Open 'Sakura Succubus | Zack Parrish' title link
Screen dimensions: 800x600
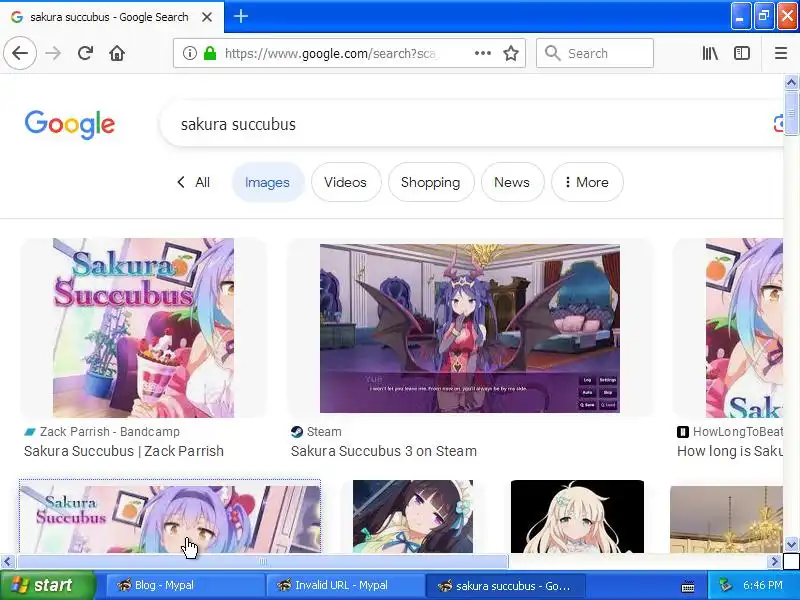coord(124,451)
